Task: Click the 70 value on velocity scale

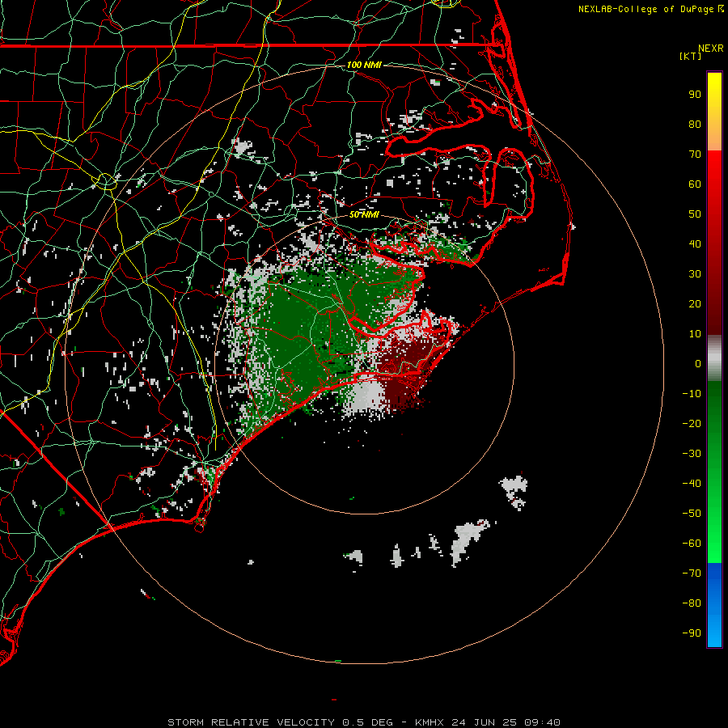Action: (x=695, y=154)
